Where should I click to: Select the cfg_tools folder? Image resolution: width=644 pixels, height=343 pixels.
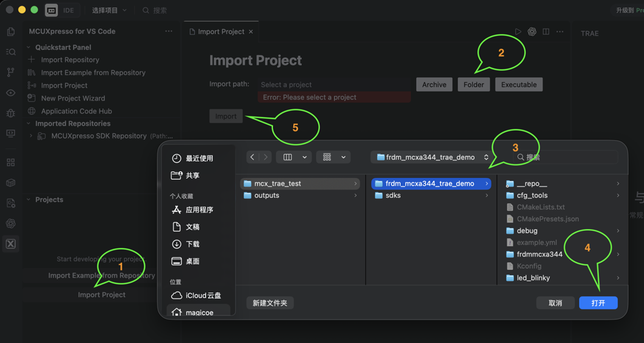563,196
